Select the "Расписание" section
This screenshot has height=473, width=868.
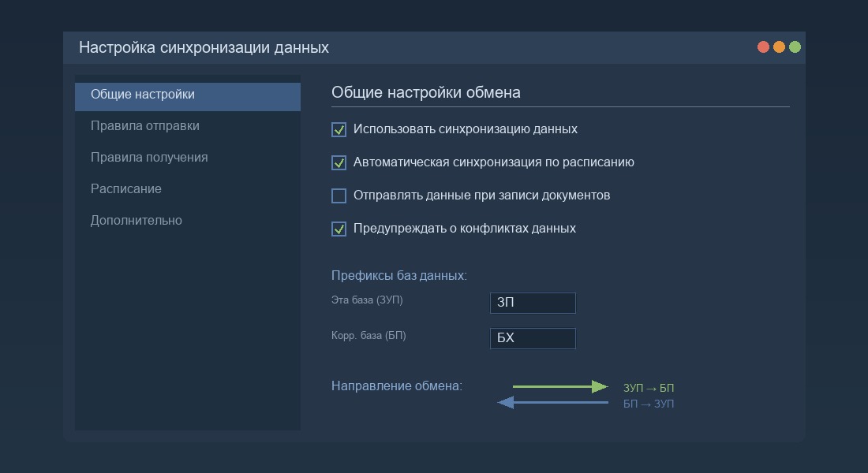pos(126,188)
